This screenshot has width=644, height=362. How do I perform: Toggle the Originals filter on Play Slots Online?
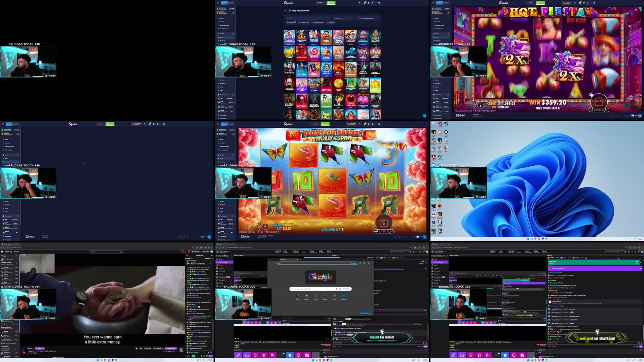[x=330, y=23]
